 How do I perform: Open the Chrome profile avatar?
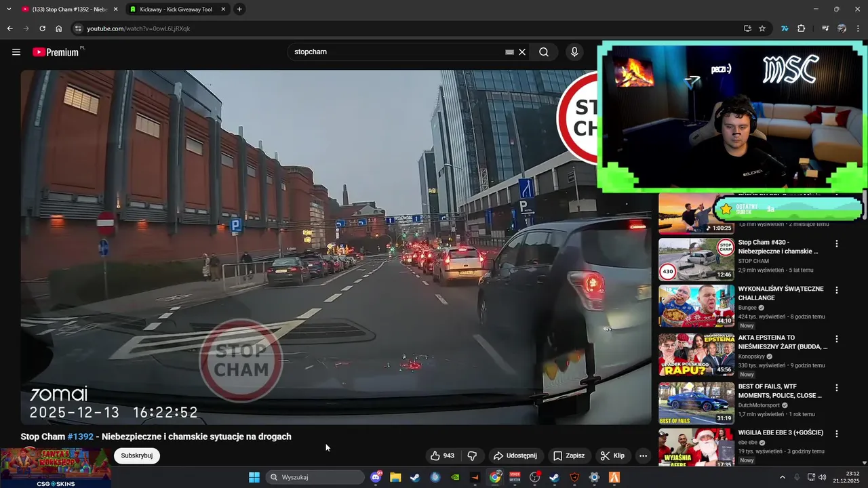pos(842,28)
